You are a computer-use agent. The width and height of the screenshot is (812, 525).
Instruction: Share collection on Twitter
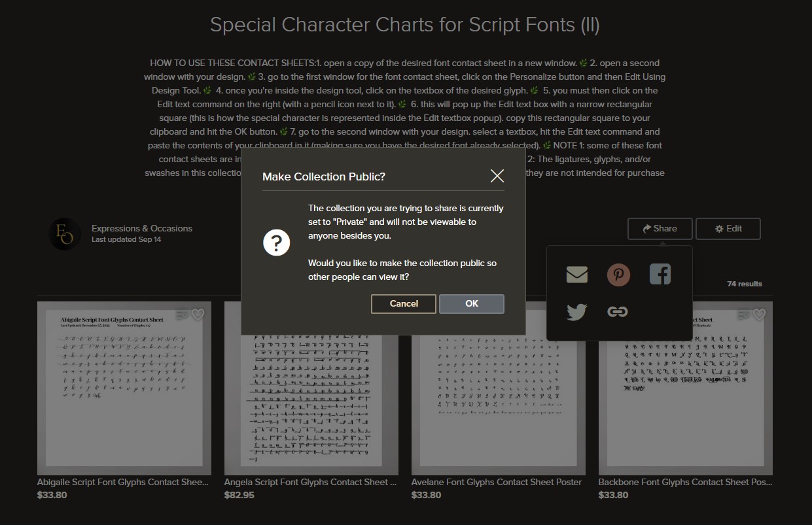(x=576, y=312)
